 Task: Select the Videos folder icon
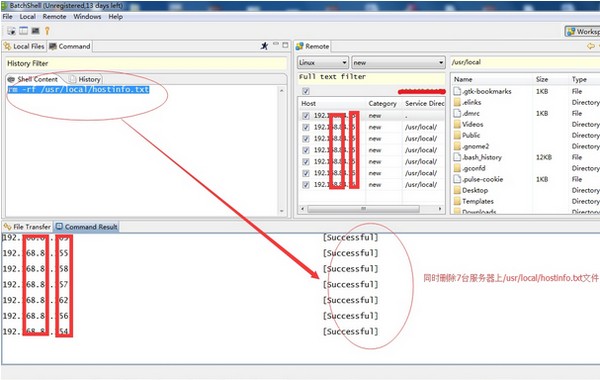click(457, 124)
